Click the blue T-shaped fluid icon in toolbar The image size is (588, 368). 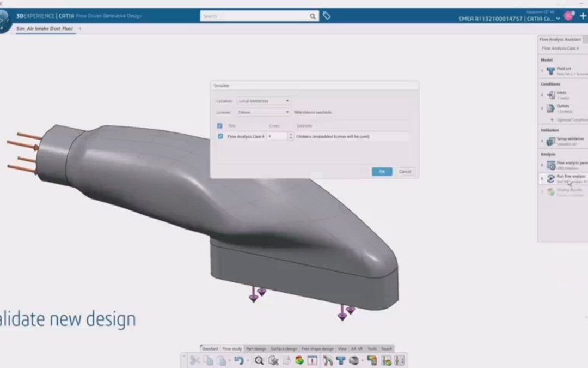tap(340, 361)
